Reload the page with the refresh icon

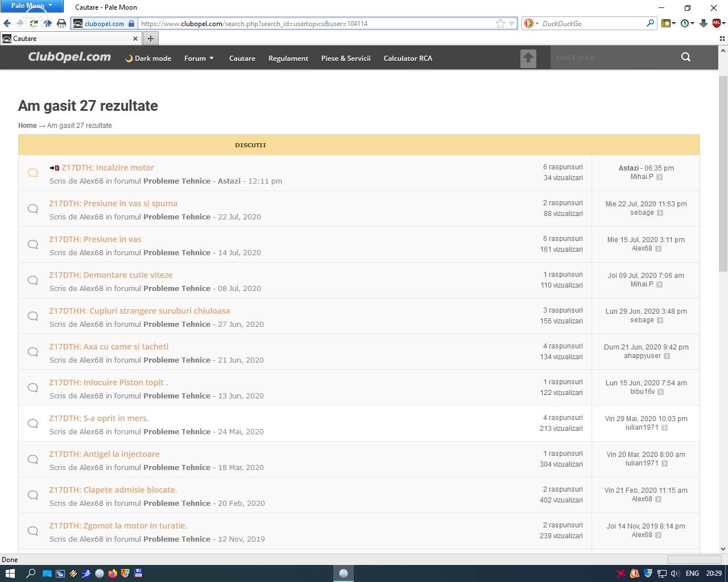coord(34,23)
